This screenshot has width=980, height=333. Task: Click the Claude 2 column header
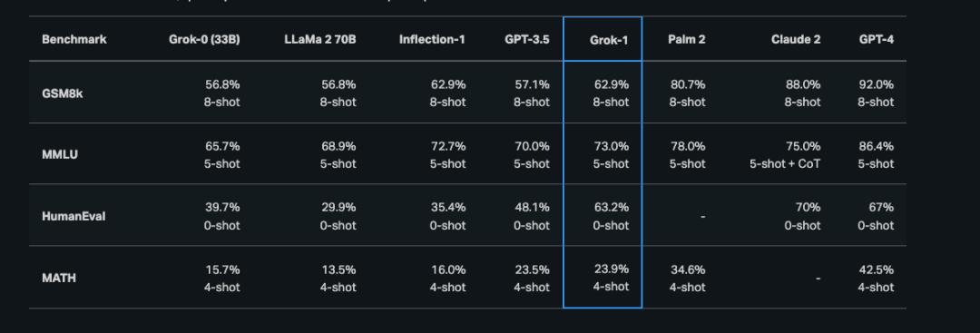click(x=797, y=39)
